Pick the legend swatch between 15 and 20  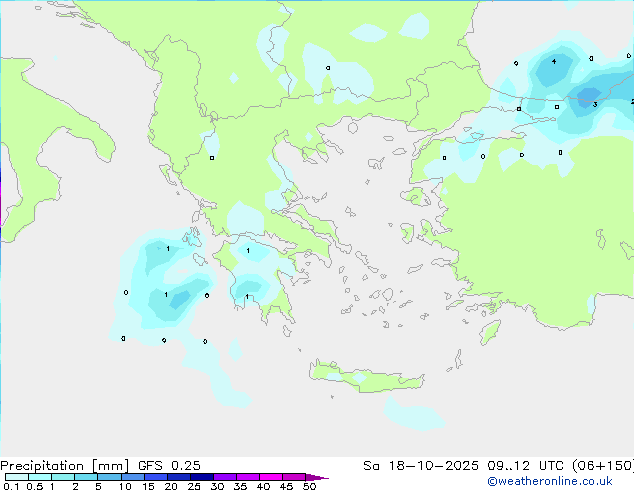click(155, 477)
